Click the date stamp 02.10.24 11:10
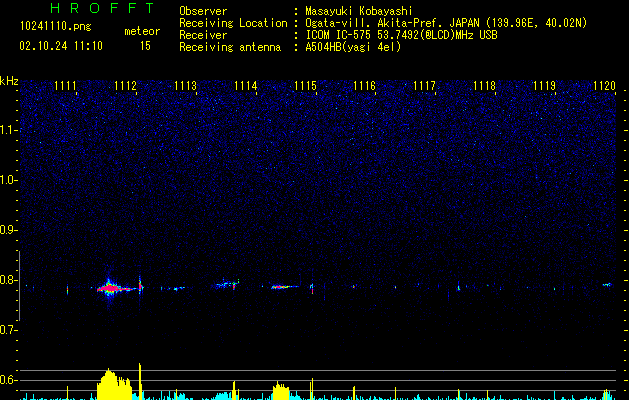Screen dimensions: 629x400 pos(61,46)
